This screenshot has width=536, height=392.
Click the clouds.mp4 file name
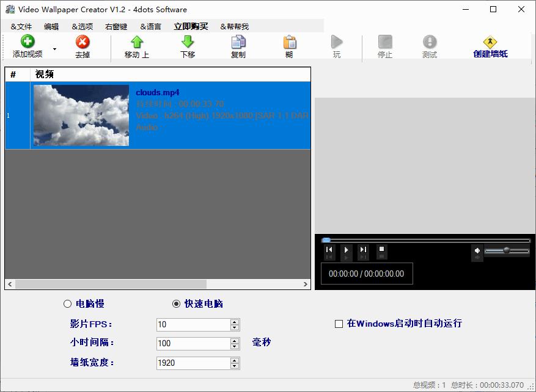[158, 93]
